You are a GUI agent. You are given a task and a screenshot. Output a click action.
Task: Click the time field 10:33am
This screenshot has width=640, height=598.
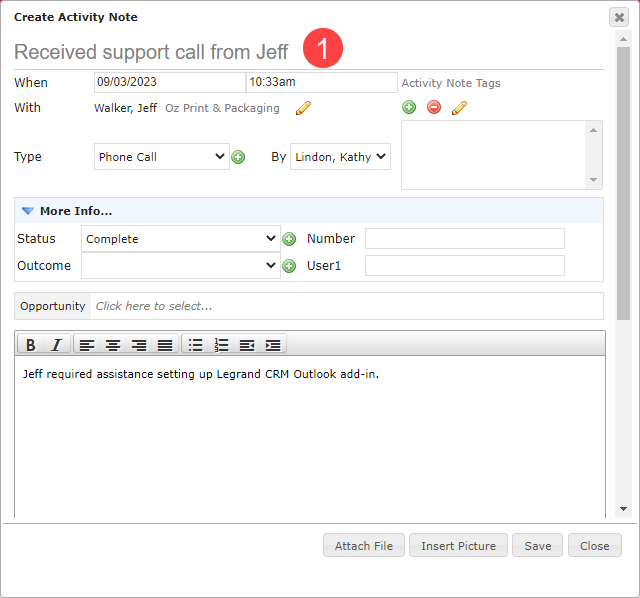click(x=322, y=82)
